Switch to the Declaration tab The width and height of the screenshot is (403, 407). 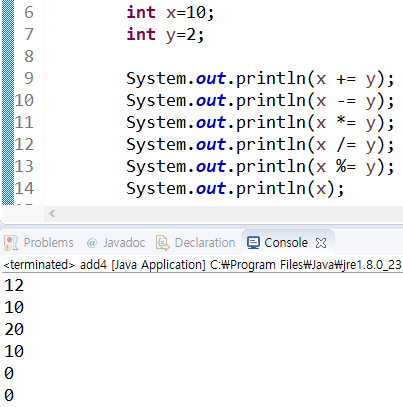tap(196, 243)
